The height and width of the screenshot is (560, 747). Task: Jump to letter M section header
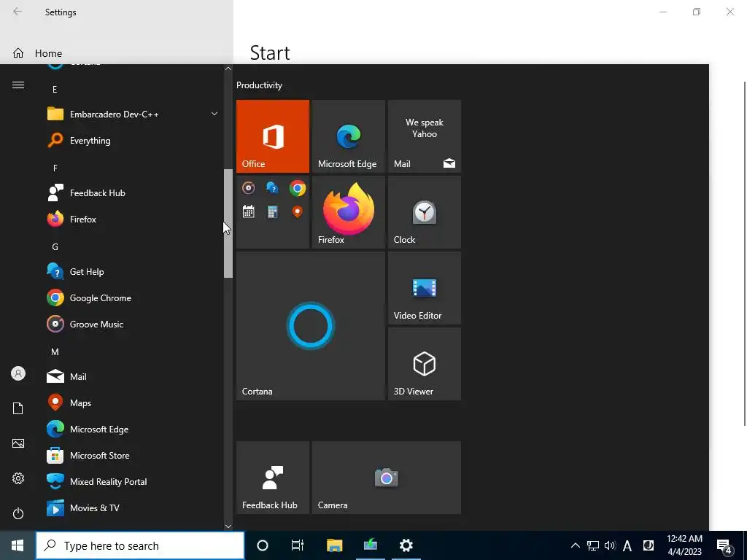point(55,351)
